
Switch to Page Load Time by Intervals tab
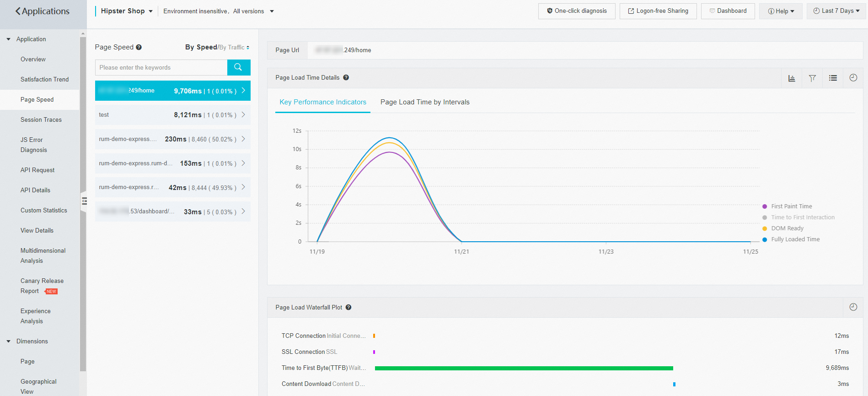coord(424,102)
